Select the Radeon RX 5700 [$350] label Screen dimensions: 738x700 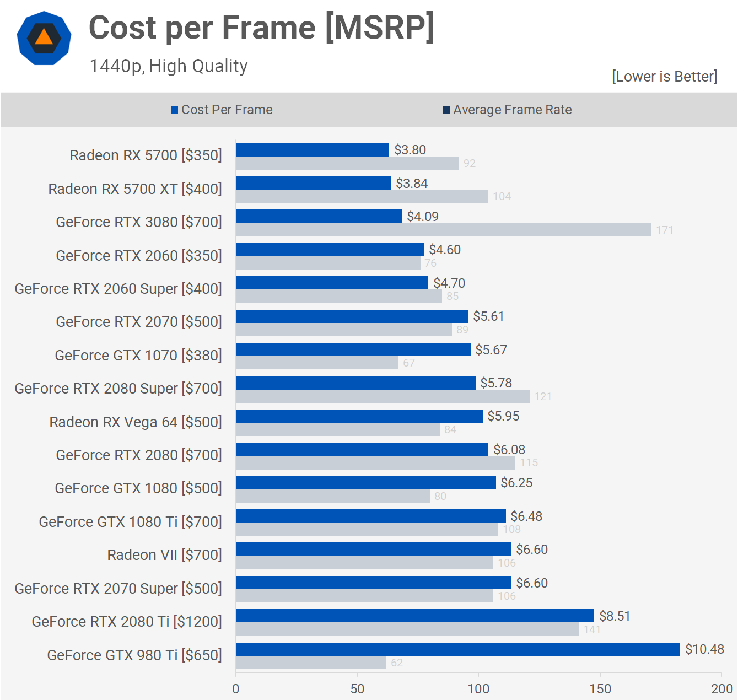(146, 155)
